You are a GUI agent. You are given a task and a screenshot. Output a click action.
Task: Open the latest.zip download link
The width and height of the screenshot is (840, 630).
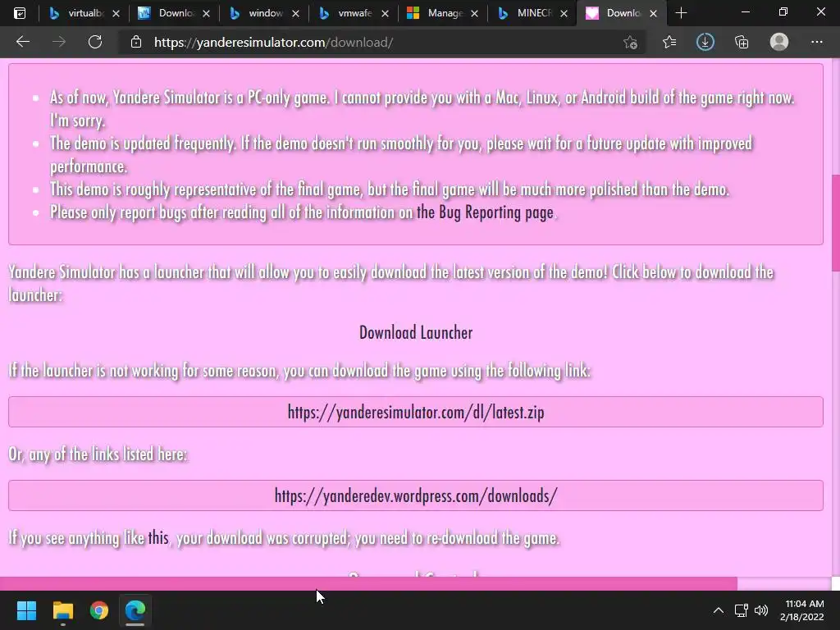(x=416, y=412)
